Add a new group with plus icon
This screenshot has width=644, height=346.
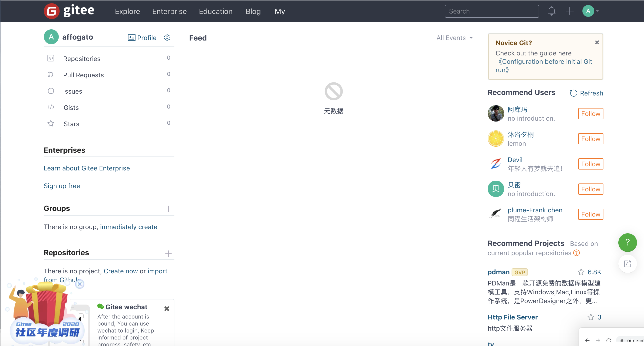168,209
